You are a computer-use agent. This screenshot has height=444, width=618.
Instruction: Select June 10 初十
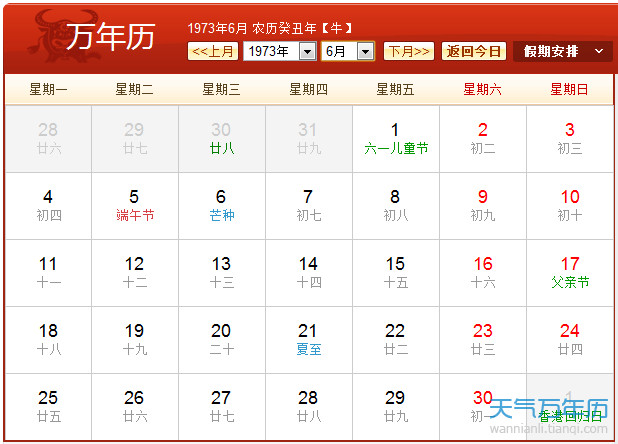(x=570, y=206)
